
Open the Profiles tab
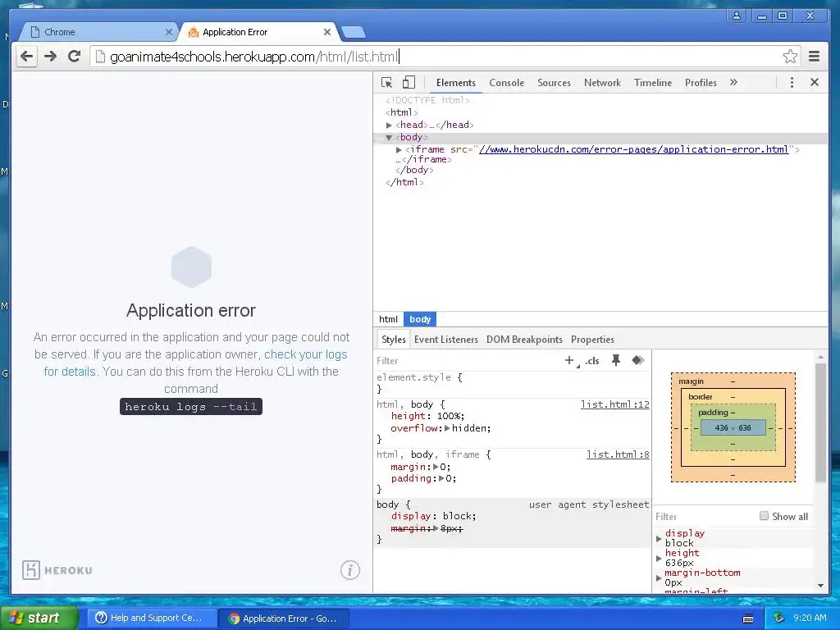[701, 83]
